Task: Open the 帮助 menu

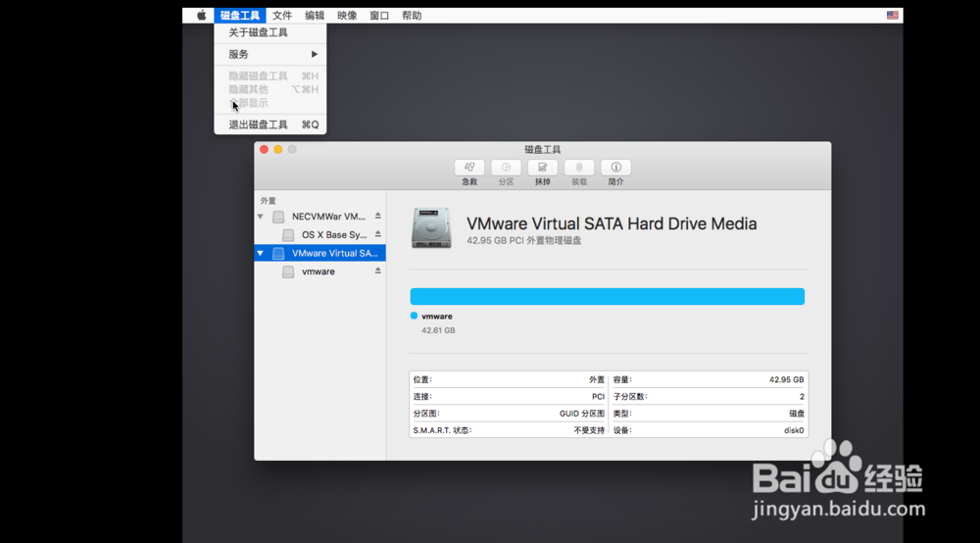Action: point(412,16)
